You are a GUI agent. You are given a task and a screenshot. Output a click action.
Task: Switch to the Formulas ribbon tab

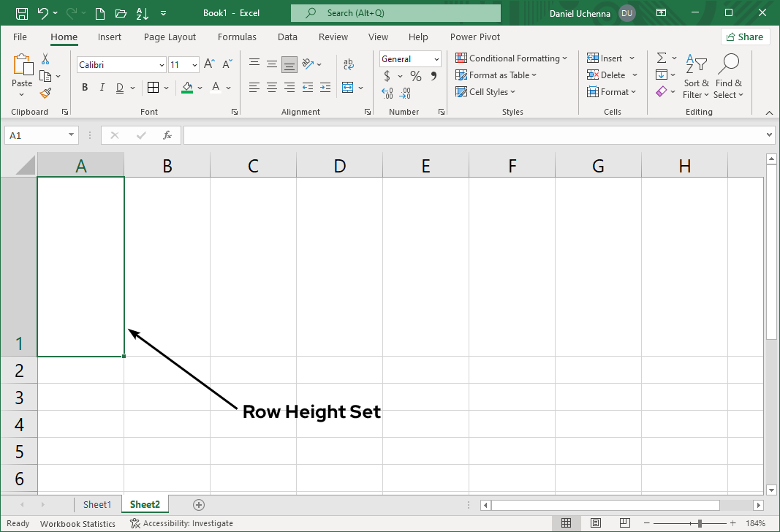coord(237,37)
